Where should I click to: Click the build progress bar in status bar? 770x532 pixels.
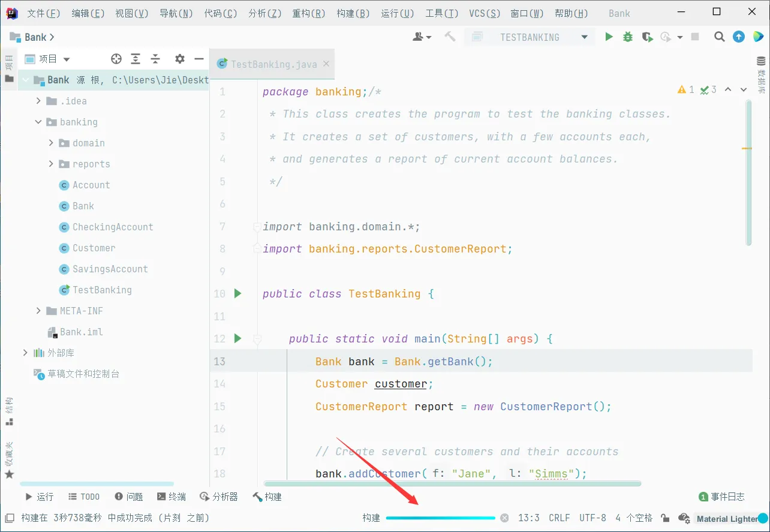(x=441, y=518)
